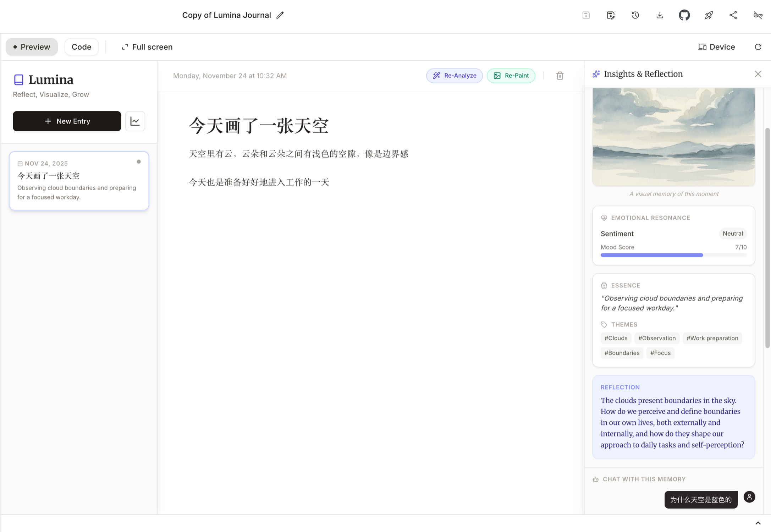Toggle the crossed-eye visibility icon
This screenshot has width=771, height=532.
(758, 15)
